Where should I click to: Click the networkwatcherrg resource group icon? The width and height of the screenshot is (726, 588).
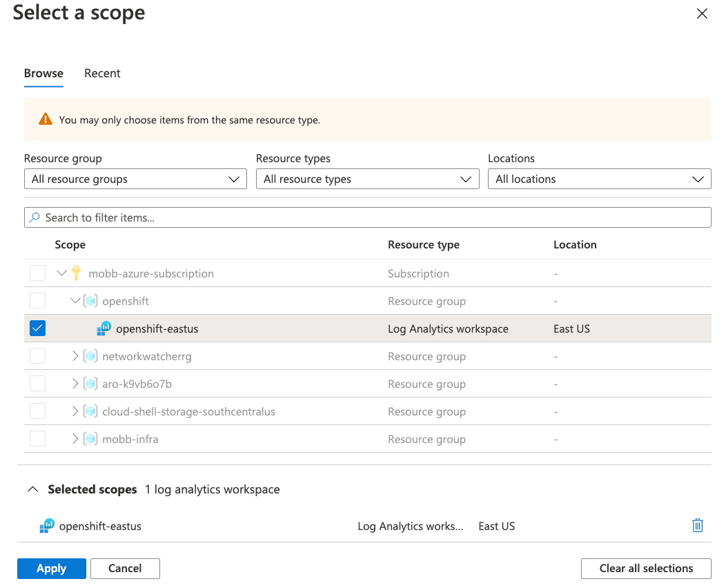click(x=90, y=355)
